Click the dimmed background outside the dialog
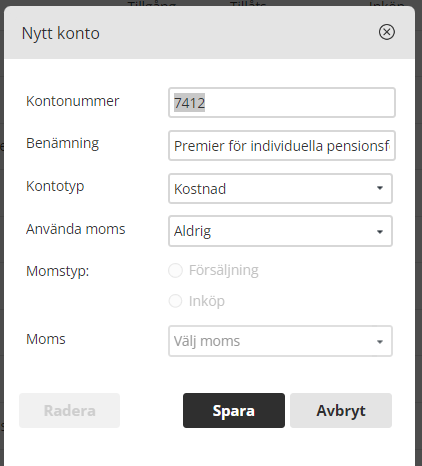422x466 pixels. pos(419,233)
